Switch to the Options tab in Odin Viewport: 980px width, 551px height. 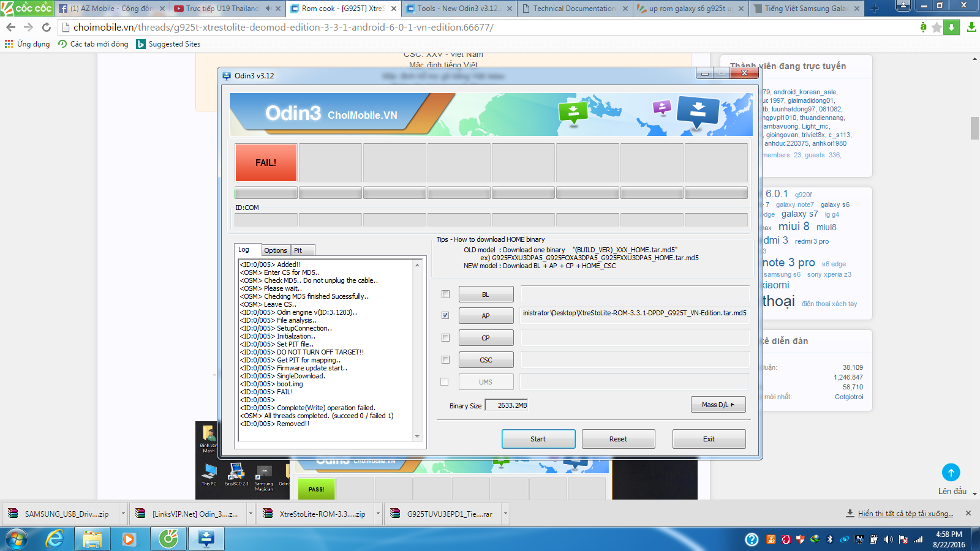click(276, 250)
